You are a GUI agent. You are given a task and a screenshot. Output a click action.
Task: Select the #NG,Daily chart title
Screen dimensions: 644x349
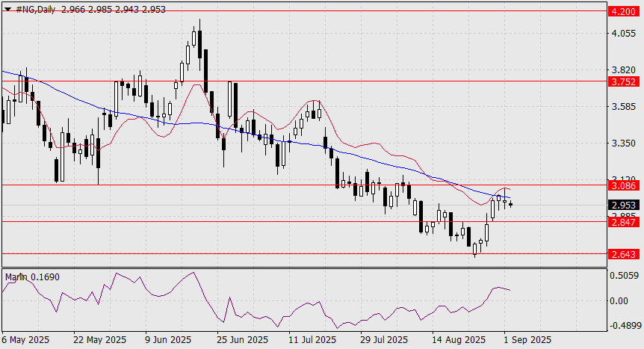pos(36,10)
